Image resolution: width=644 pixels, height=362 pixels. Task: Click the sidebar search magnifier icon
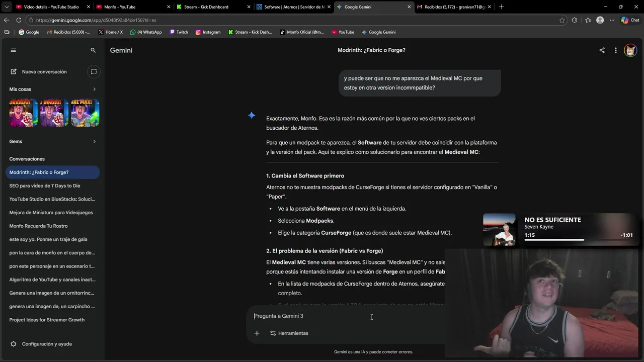click(93, 50)
